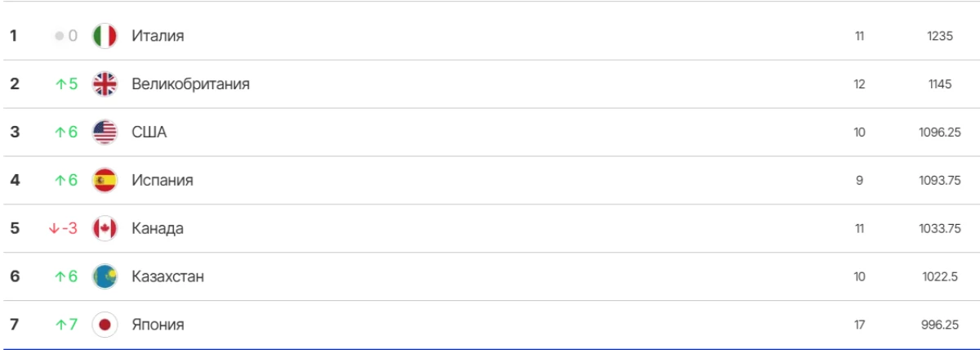Open the Великобритания team link

[x=190, y=84]
